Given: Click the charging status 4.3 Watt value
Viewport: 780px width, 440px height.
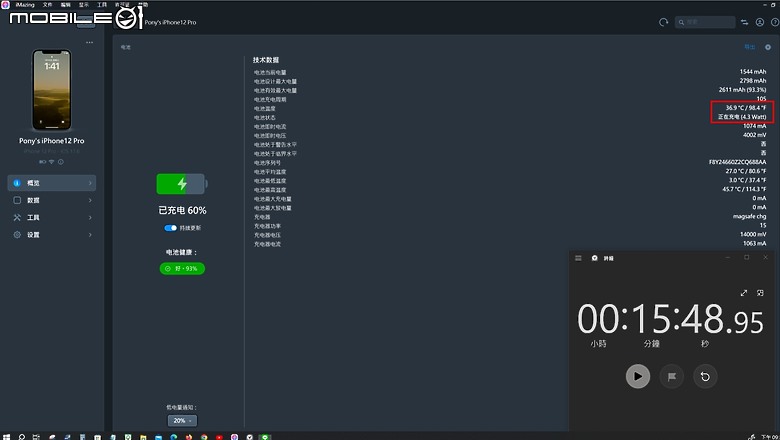Looking at the screenshot, I should [x=742, y=117].
